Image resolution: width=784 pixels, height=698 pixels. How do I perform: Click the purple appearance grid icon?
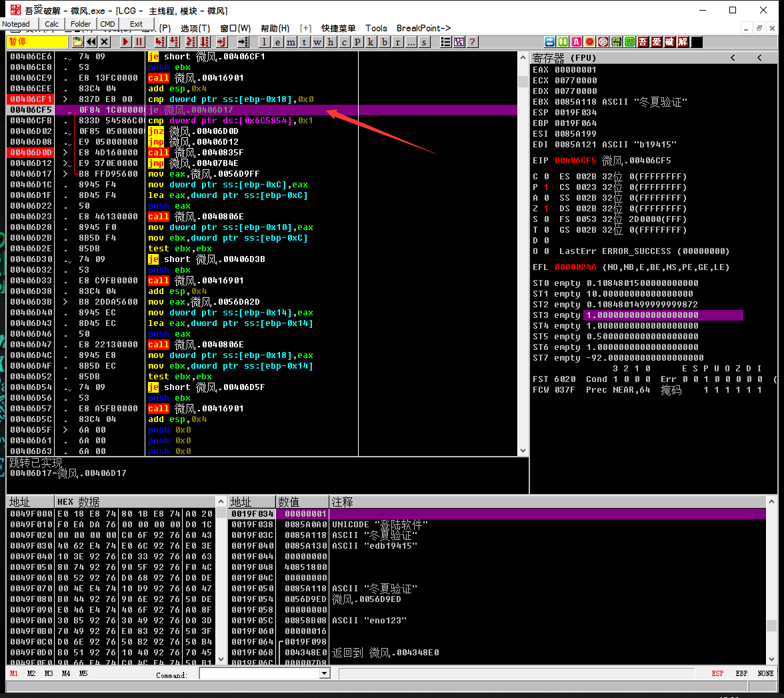(x=459, y=42)
